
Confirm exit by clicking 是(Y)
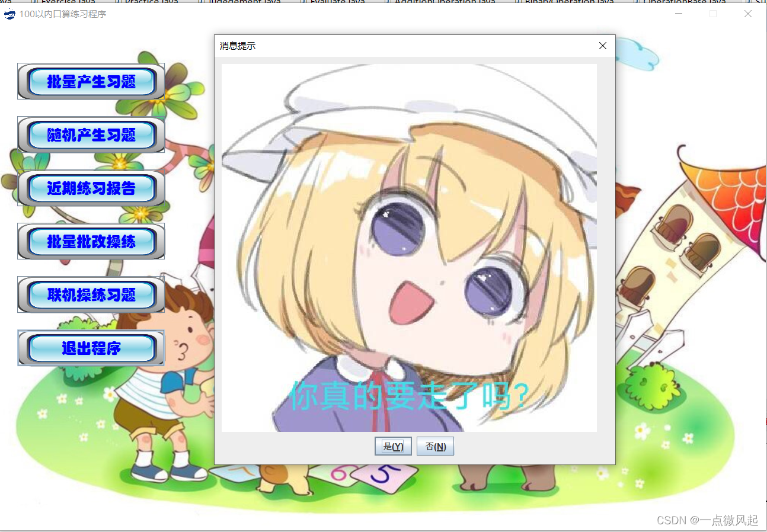(393, 446)
